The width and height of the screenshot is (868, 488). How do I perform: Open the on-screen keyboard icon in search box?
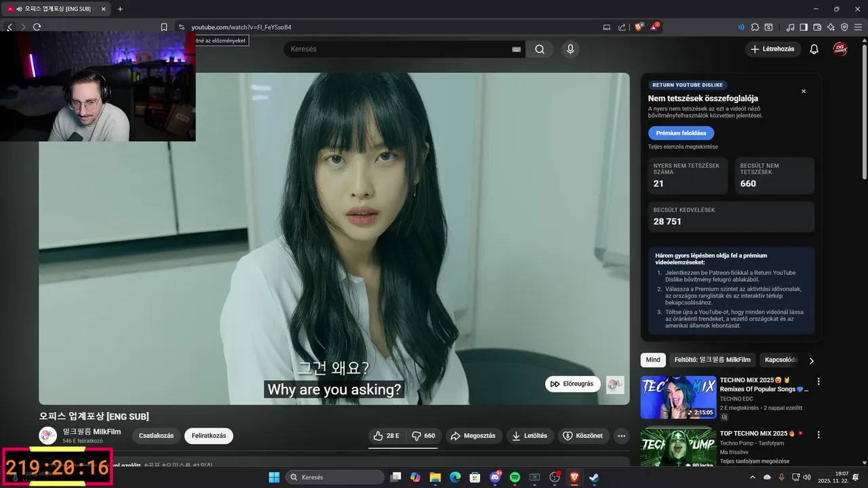pos(516,49)
